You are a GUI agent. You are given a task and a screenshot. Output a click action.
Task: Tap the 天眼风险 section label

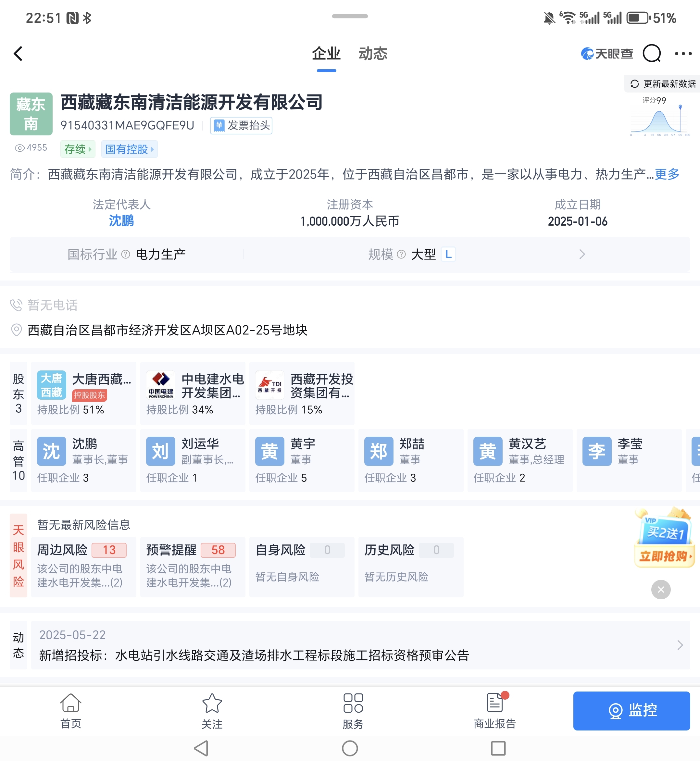tap(19, 556)
